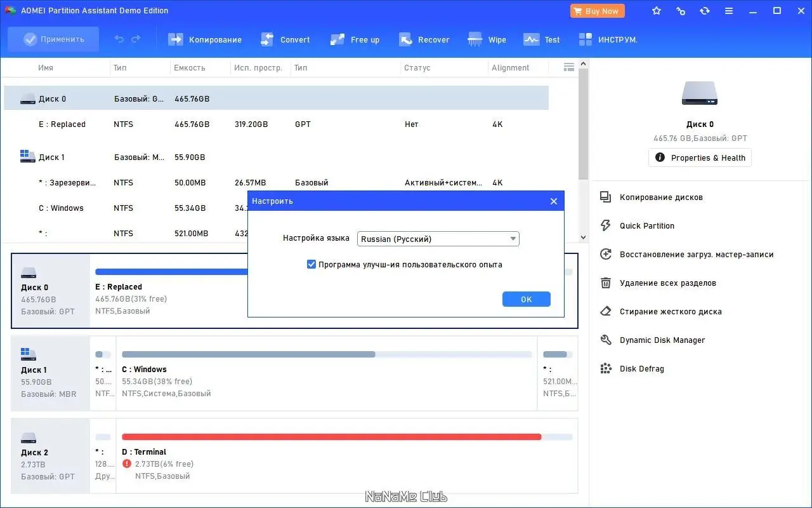Image resolution: width=812 pixels, height=508 pixels.
Task: Select the E : Replaced partition block
Action: [x=169, y=291]
